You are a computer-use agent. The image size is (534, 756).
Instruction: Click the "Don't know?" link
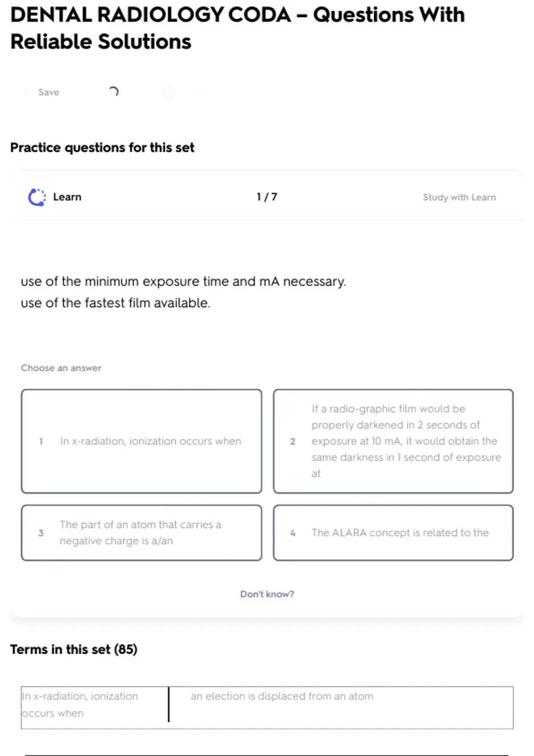(x=267, y=594)
